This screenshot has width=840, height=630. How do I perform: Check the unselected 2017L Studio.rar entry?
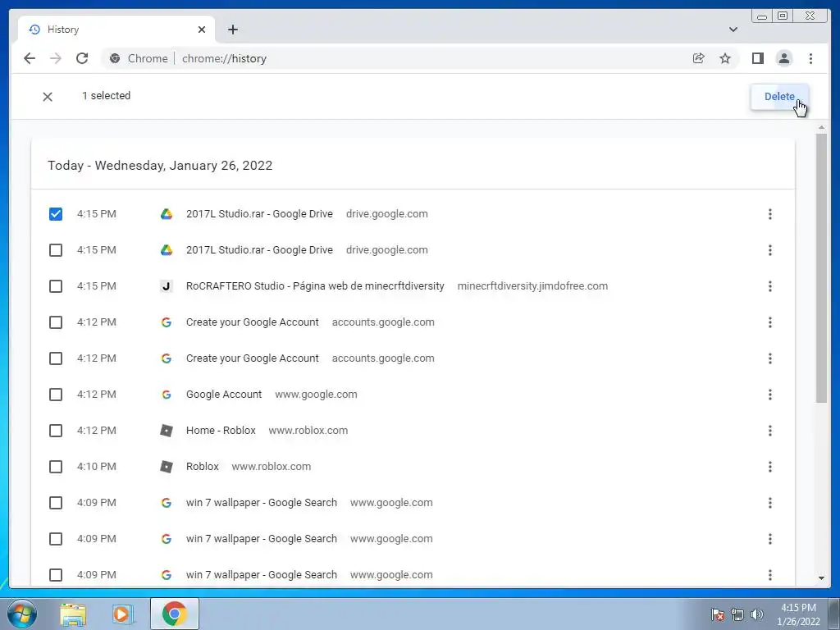pos(56,250)
